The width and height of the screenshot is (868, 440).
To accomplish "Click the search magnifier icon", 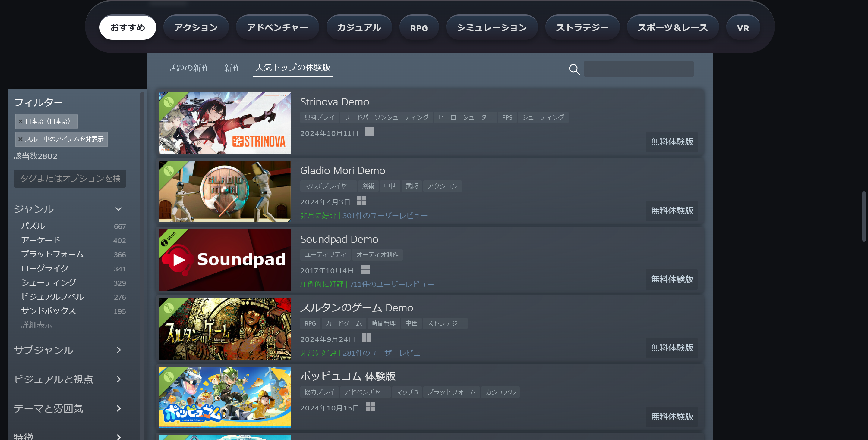I will pyautogui.click(x=574, y=69).
